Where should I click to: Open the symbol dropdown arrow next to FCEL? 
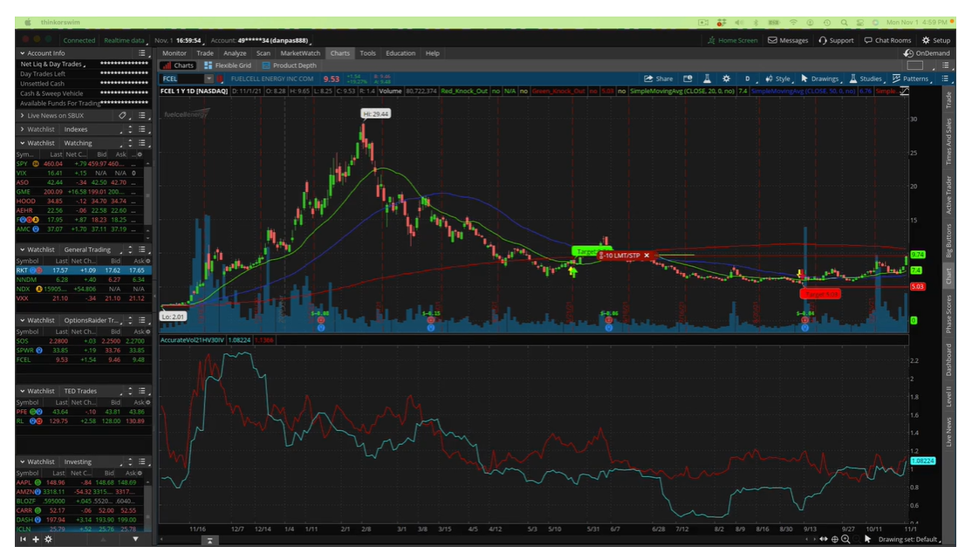tap(209, 79)
